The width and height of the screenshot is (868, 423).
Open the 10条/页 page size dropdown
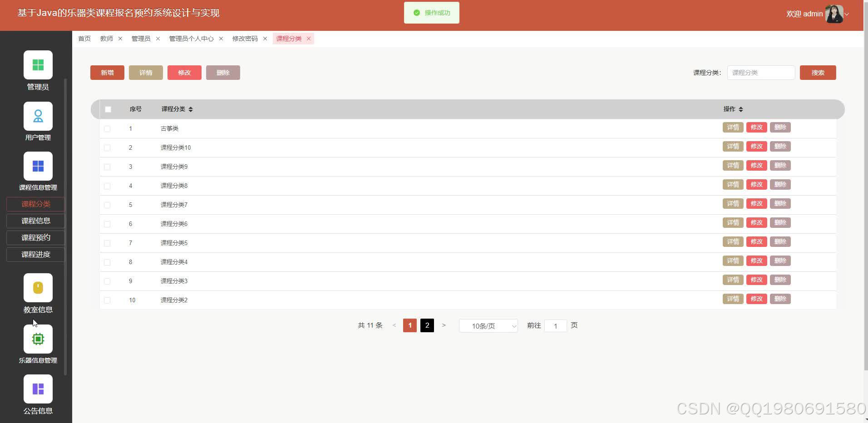pyautogui.click(x=488, y=326)
